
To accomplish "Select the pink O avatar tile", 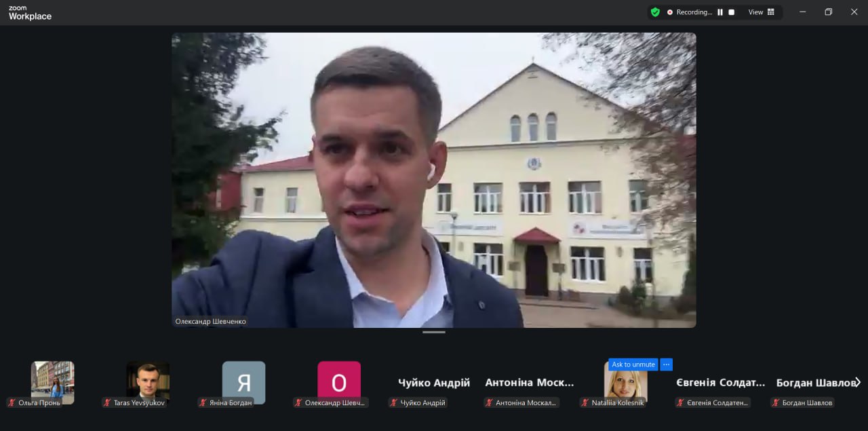I will [339, 382].
